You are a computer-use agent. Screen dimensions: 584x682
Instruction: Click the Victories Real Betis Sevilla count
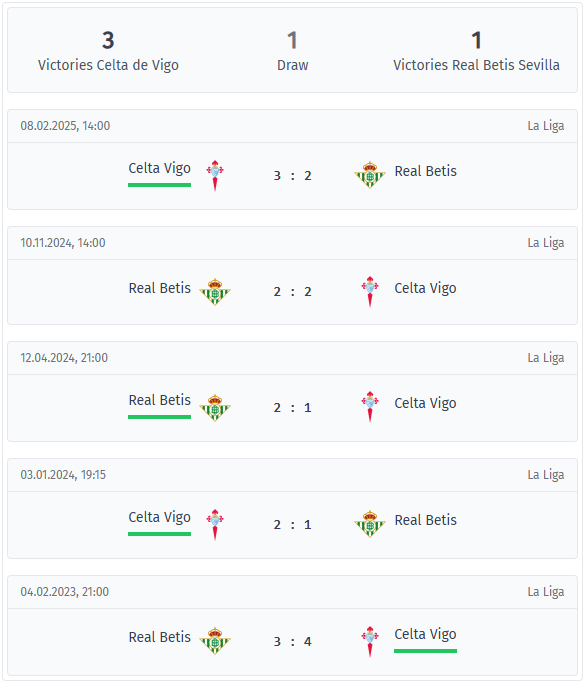(x=476, y=40)
